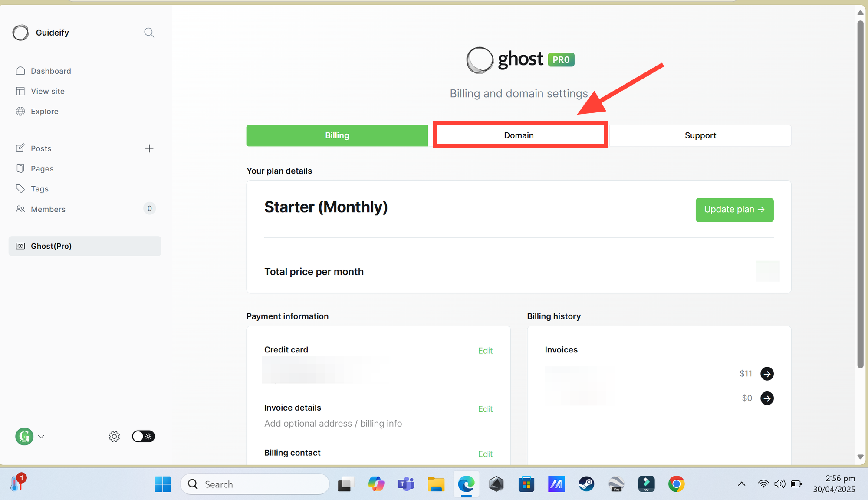Open the sidebar search magnifier icon
This screenshot has height=500, width=868.
point(149,33)
